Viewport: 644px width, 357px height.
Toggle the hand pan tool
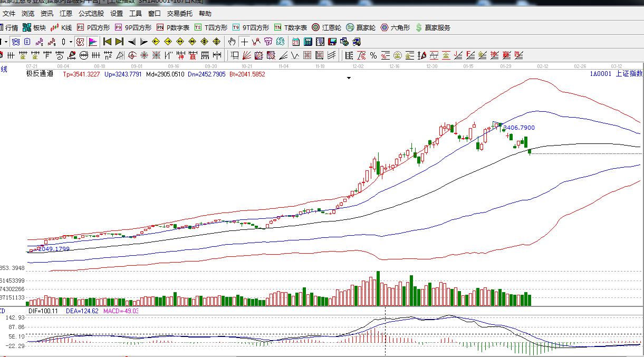point(232,42)
